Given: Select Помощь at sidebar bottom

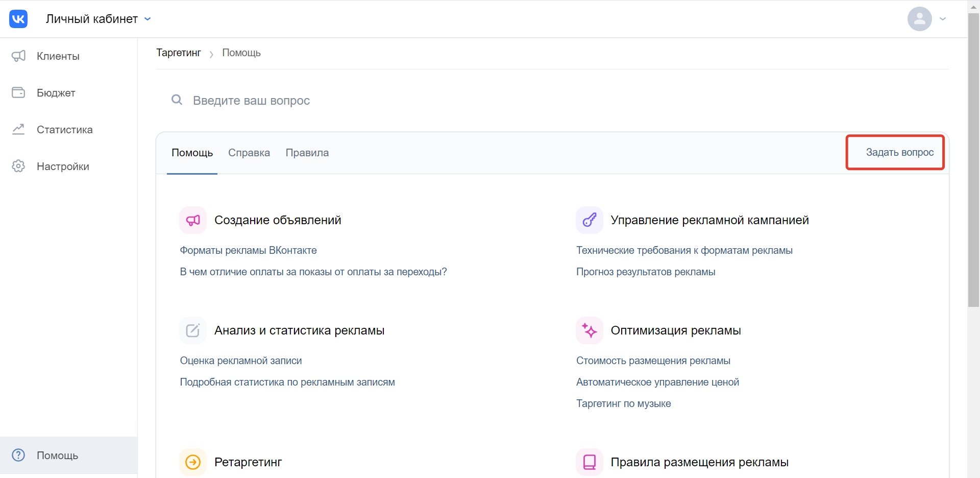Looking at the screenshot, I should (x=68, y=455).
